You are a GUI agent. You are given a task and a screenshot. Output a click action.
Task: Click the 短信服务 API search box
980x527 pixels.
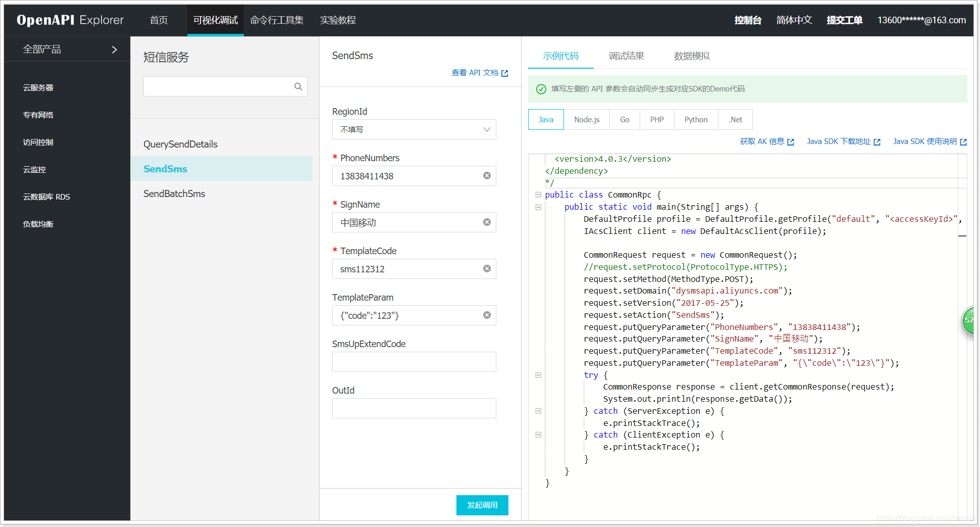[x=225, y=86]
